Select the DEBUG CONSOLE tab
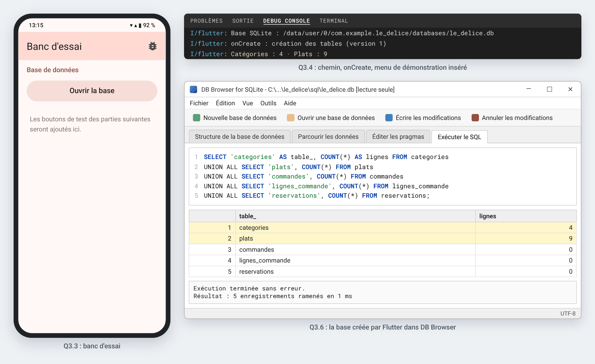 click(x=287, y=21)
